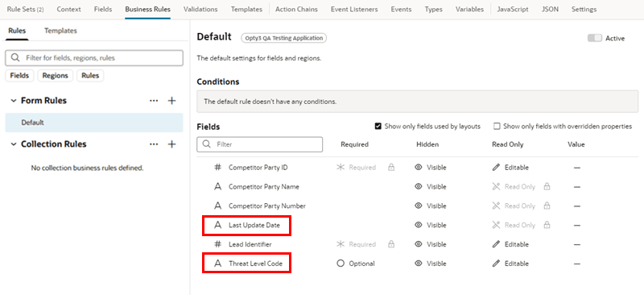Focus the Fields Filter input

[x=260, y=144]
